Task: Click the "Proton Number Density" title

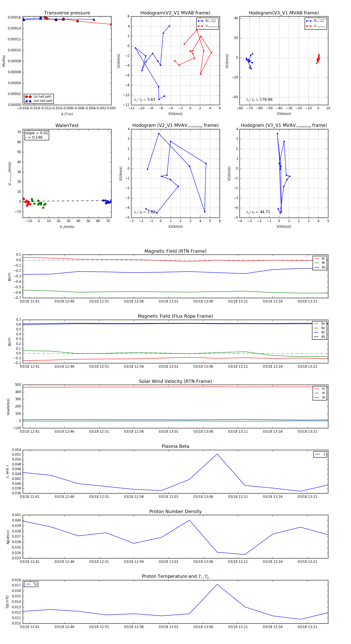Action: pos(175,511)
